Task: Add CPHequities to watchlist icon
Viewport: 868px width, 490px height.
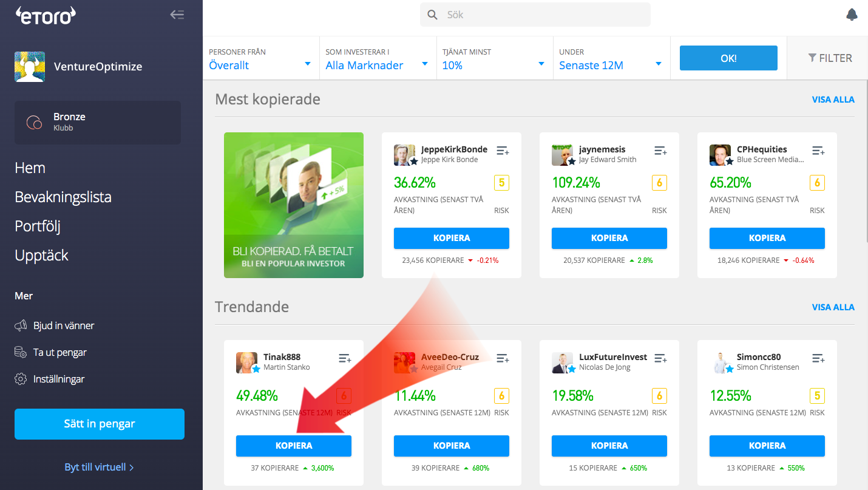Action: pyautogui.click(x=818, y=151)
